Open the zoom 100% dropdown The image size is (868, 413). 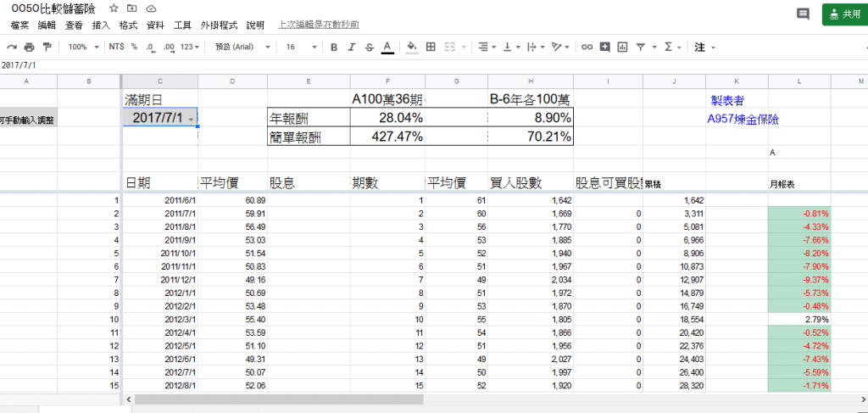[83, 47]
